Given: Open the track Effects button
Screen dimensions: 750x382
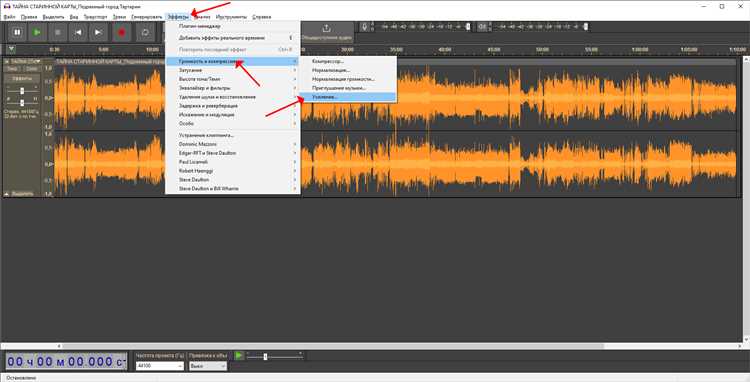Looking at the screenshot, I should coord(22,78).
